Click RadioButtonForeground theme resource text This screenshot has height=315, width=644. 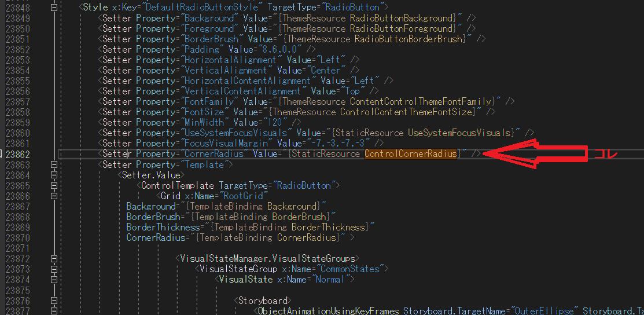[401, 29]
